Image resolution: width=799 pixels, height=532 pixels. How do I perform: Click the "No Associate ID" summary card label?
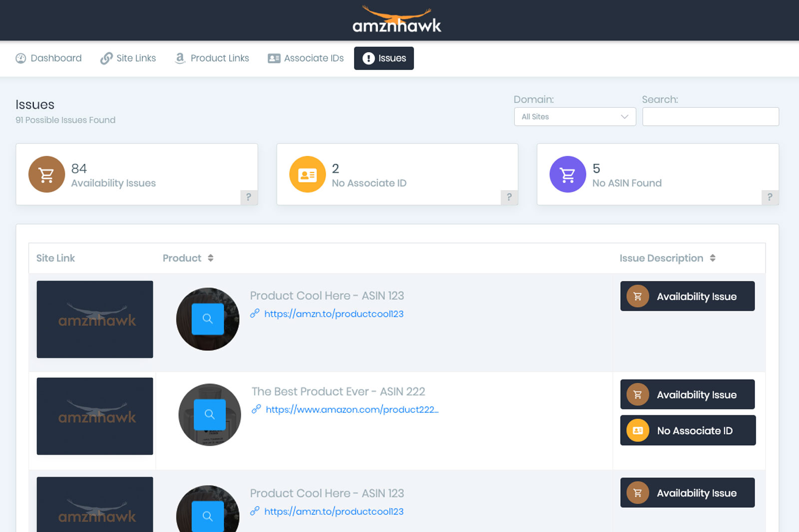coord(369,183)
